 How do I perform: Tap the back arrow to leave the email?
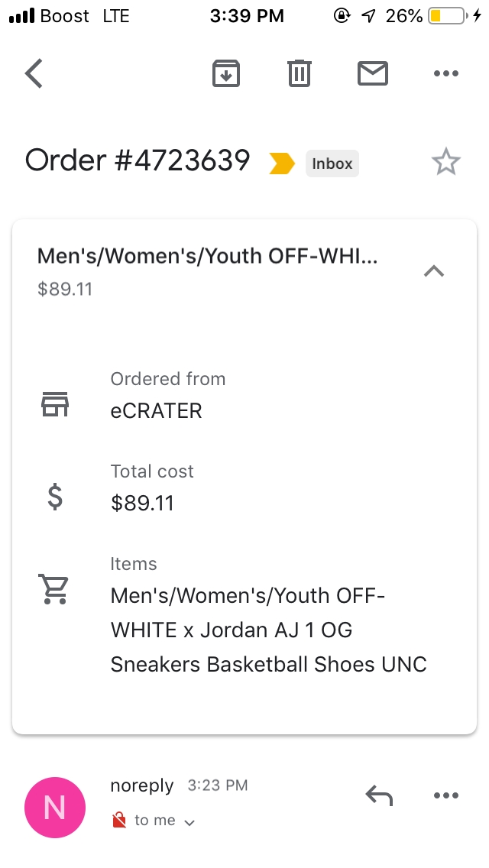[34, 73]
